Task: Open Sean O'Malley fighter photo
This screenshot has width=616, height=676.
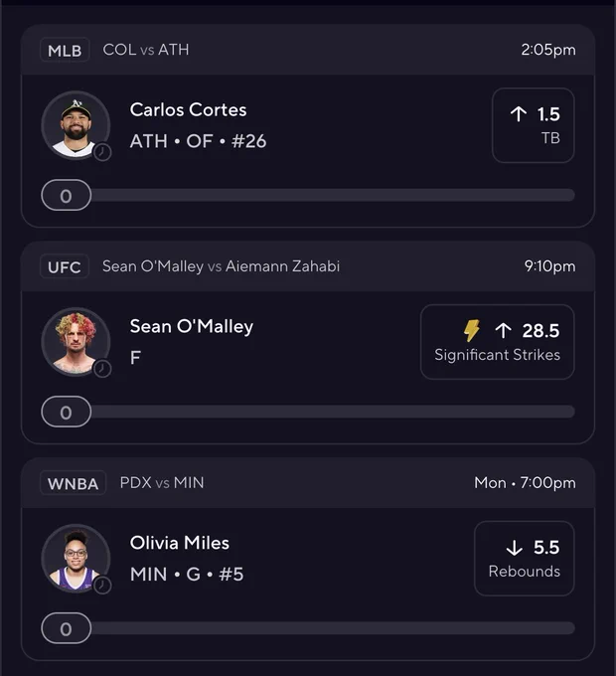Action: tap(76, 341)
